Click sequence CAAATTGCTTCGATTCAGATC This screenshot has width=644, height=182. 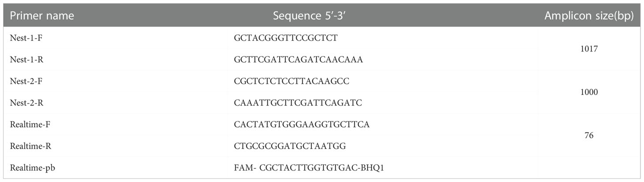pyautogui.click(x=298, y=103)
